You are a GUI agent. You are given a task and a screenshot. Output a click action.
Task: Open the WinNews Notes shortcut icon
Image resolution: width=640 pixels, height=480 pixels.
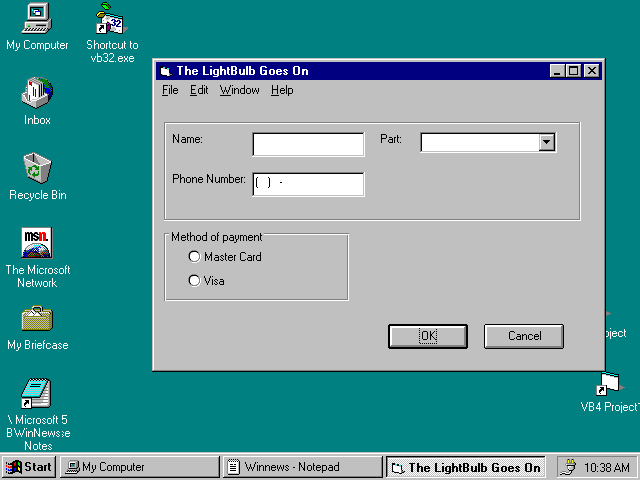pos(37,394)
